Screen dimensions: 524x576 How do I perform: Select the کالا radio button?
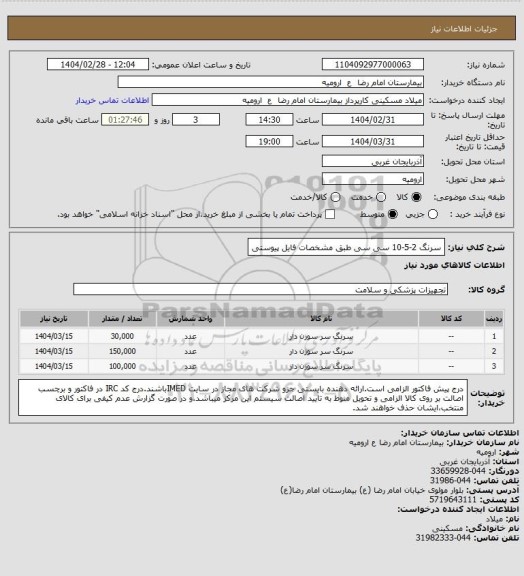pos(416,197)
